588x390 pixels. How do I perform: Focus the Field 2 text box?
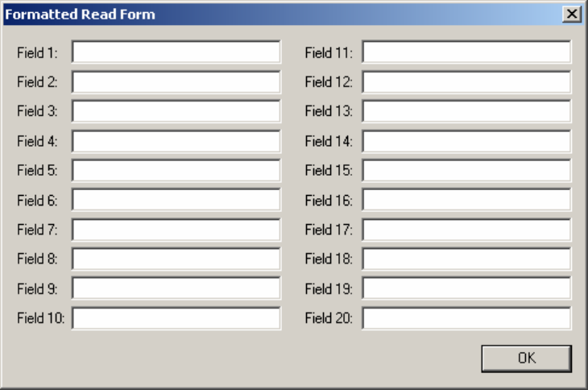(x=176, y=81)
